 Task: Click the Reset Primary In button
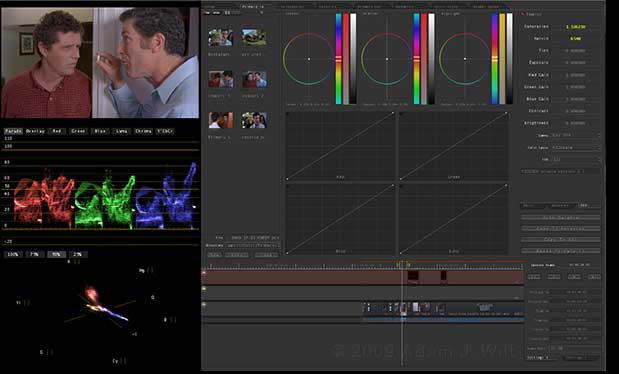561,250
